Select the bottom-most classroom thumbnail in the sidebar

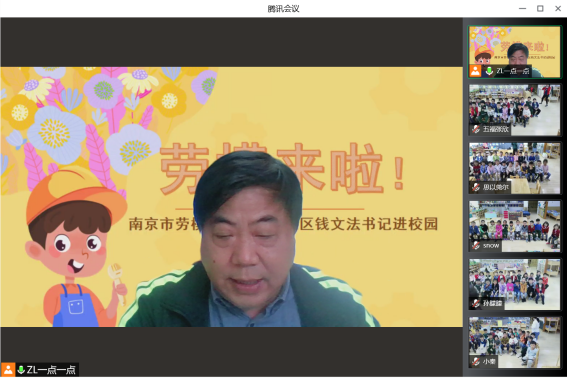pyautogui.click(x=515, y=342)
